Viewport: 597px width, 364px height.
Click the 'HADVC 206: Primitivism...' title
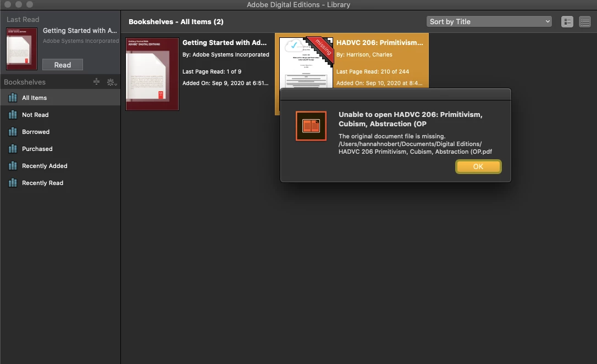point(380,43)
